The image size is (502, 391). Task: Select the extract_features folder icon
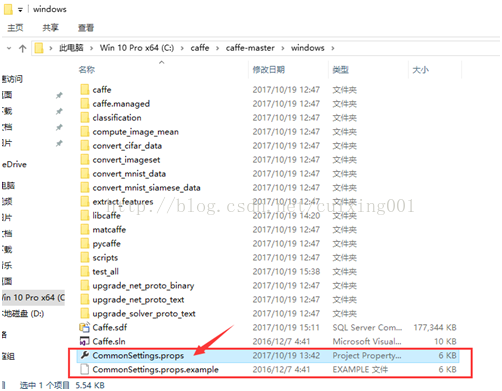click(x=85, y=201)
